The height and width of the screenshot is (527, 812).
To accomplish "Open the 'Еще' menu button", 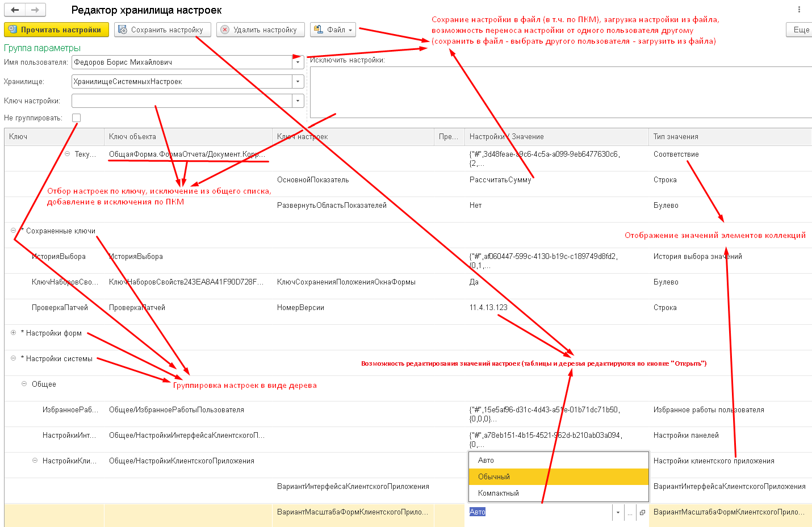I will coord(801,30).
